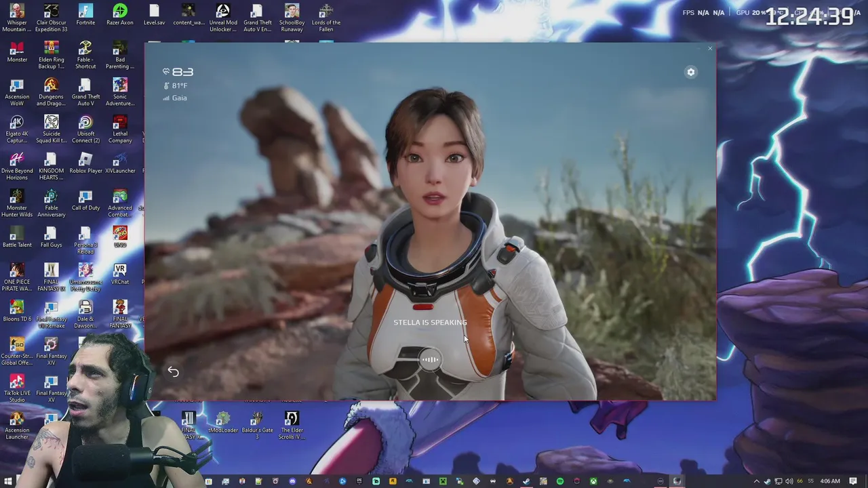The height and width of the screenshot is (488, 868).
Task: Click the 4:06 AM taskbar clock
Action: click(830, 481)
